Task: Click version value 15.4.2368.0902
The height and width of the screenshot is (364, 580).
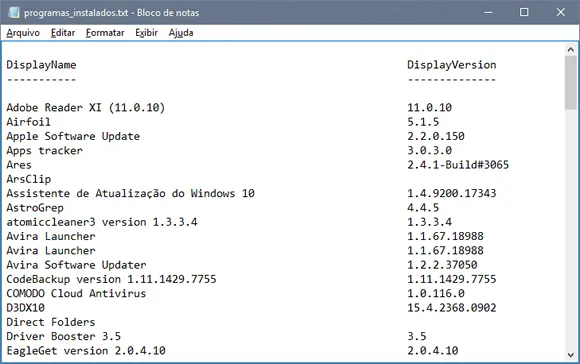Action: (452, 308)
